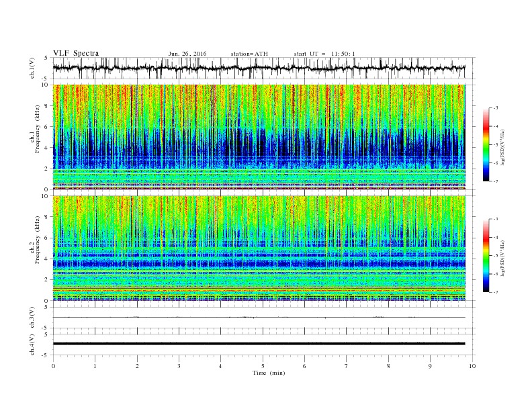Click the "ch.4(V)" axis label

click(32, 345)
